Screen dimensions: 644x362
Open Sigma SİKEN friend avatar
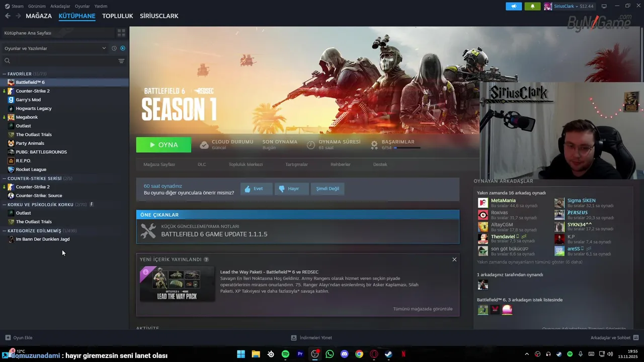tap(559, 203)
